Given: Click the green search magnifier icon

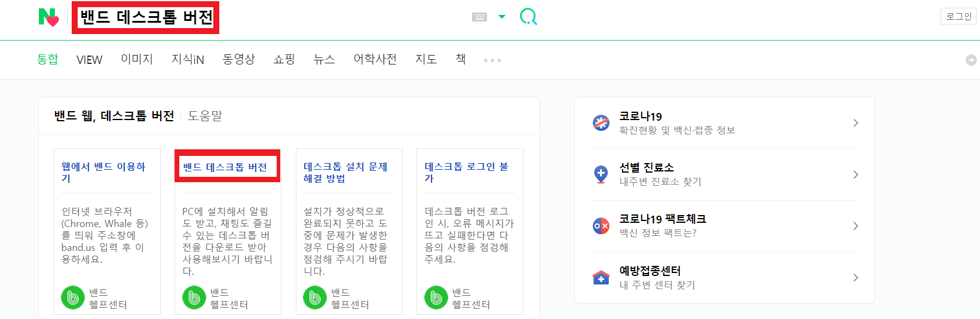Looking at the screenshot, I should (x=528, y=17).
